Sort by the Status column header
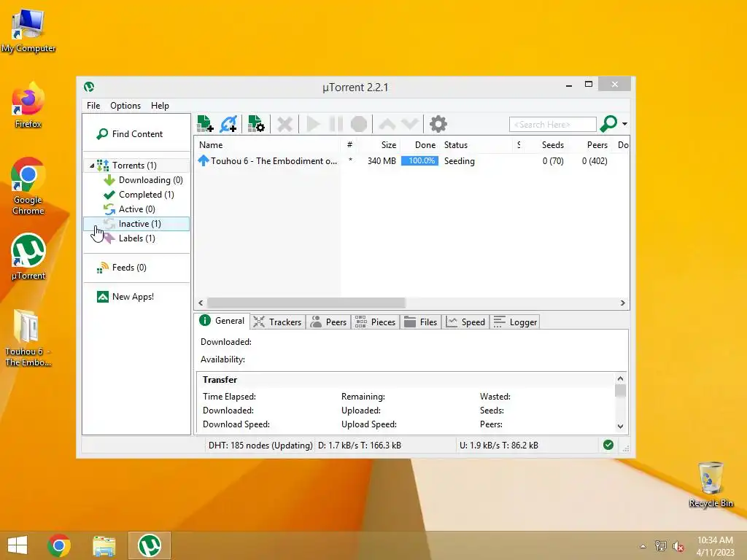This screenshot has height=560, width=747. (476, 145)
